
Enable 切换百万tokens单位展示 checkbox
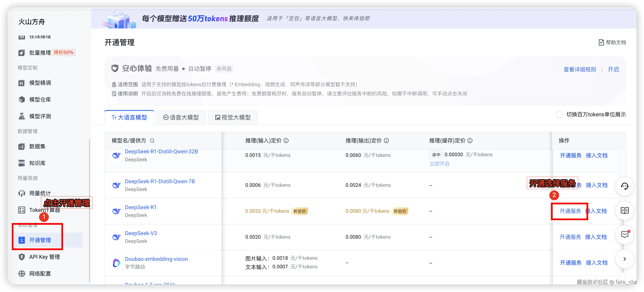coord(560,115)
